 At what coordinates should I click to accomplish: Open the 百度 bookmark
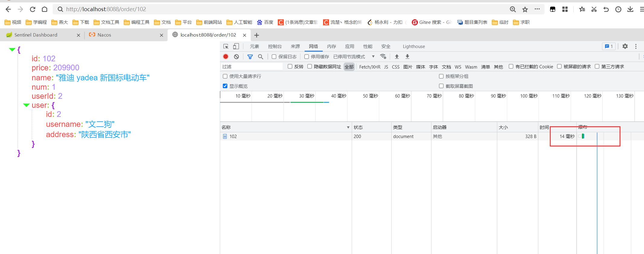coord(265,22)
